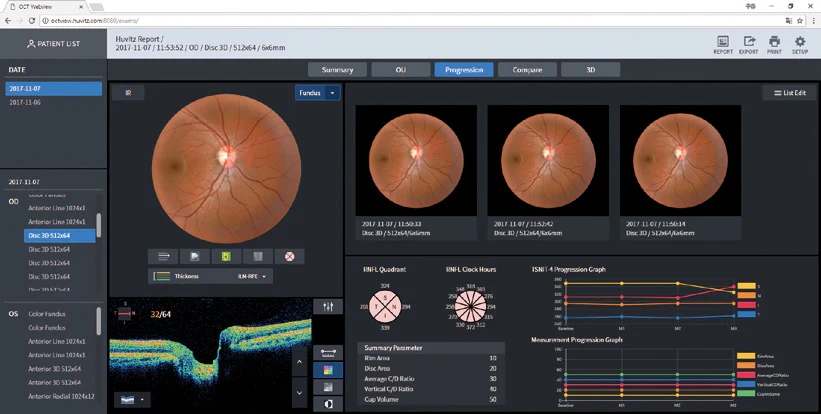Click the Export icon
Image resolution: width=821 pixels, height=414 pixels.
coord(749,45)
